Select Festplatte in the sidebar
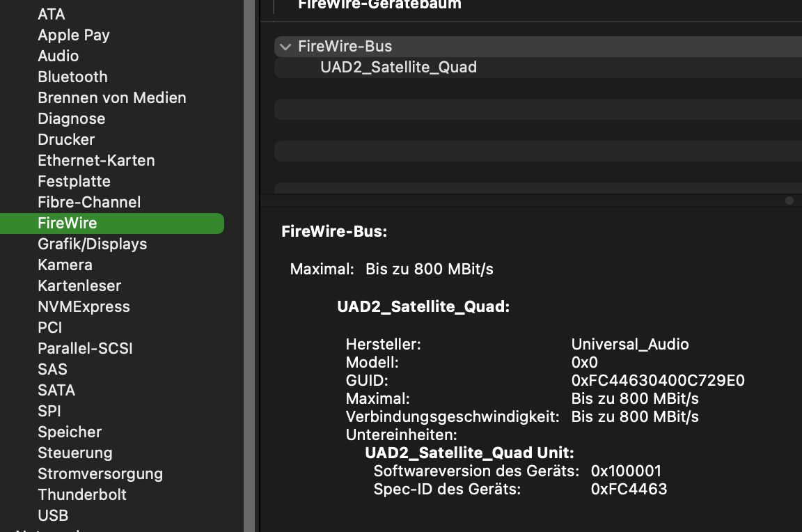The height and width of the screenshot is (532, 802). click(x=74, y=181)
